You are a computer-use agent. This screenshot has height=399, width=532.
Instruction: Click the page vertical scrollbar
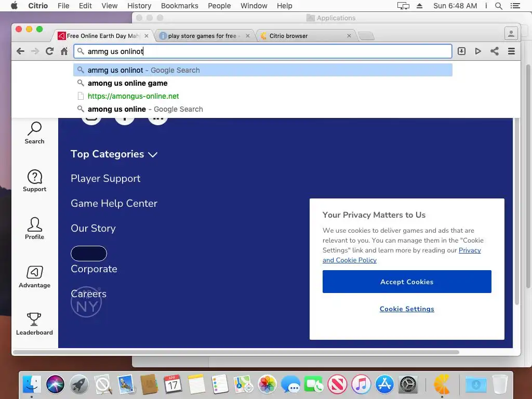(x=517, y=210)
